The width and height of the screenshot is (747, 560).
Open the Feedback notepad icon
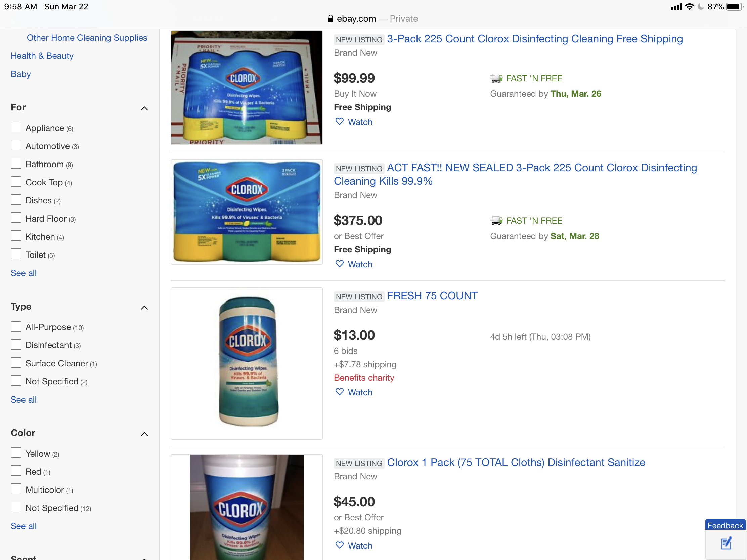click(x=726, y=544)
